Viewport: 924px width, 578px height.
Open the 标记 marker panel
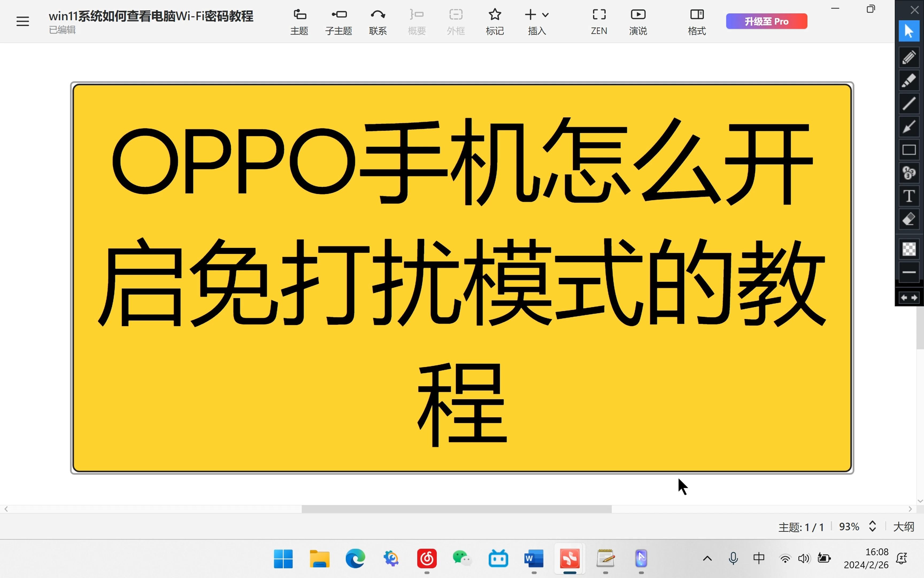click(x=495, y=22)
